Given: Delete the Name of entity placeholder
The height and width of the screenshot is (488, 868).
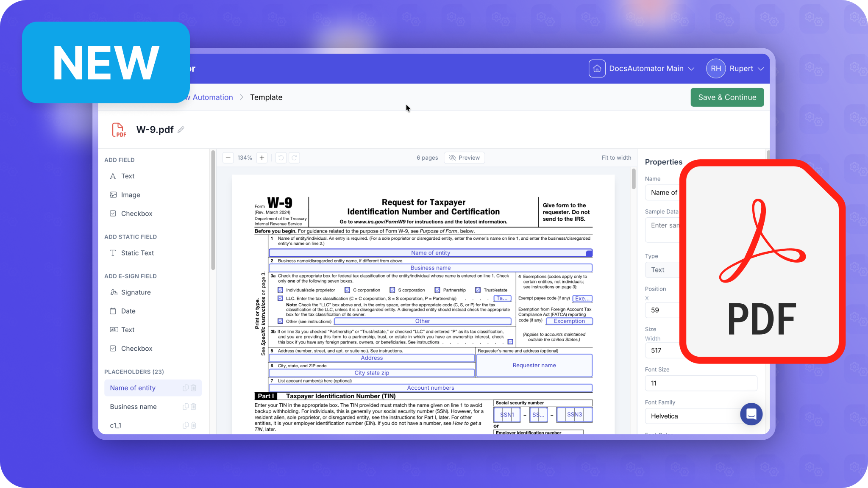Looking at the screenshot, I should [194, 388].
